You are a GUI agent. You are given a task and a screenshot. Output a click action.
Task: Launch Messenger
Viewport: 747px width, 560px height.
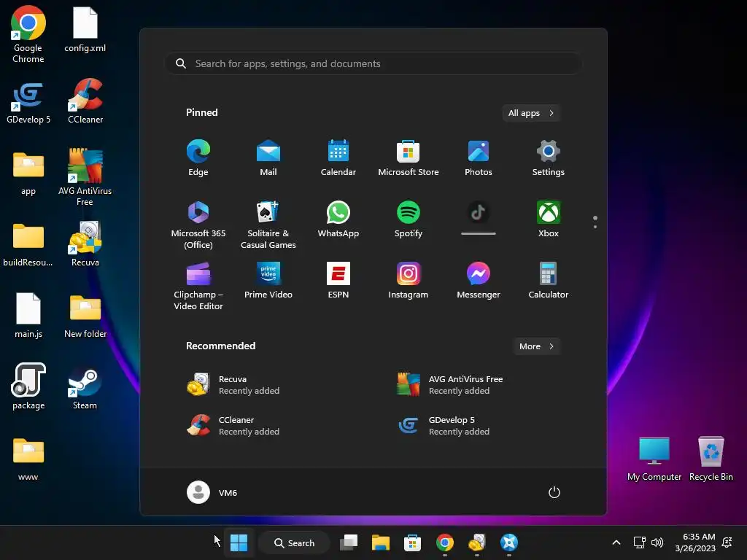point(479,281)
